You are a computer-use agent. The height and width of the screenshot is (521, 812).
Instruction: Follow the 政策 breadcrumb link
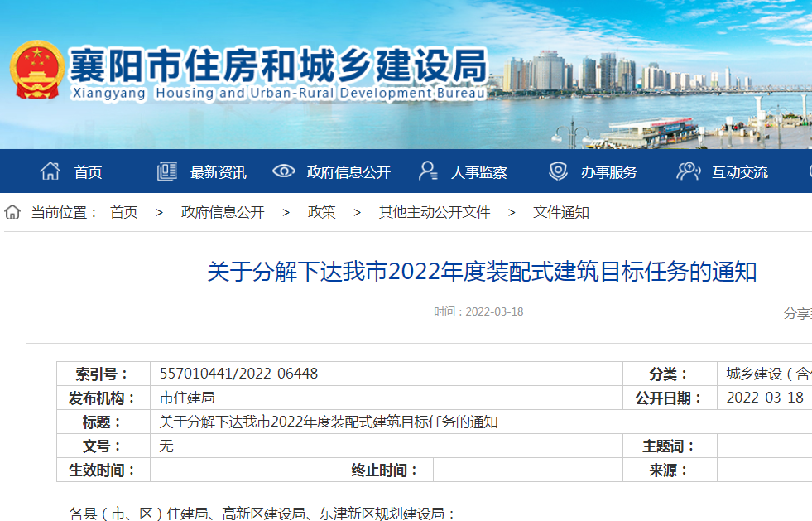click(x=322, y=213)
